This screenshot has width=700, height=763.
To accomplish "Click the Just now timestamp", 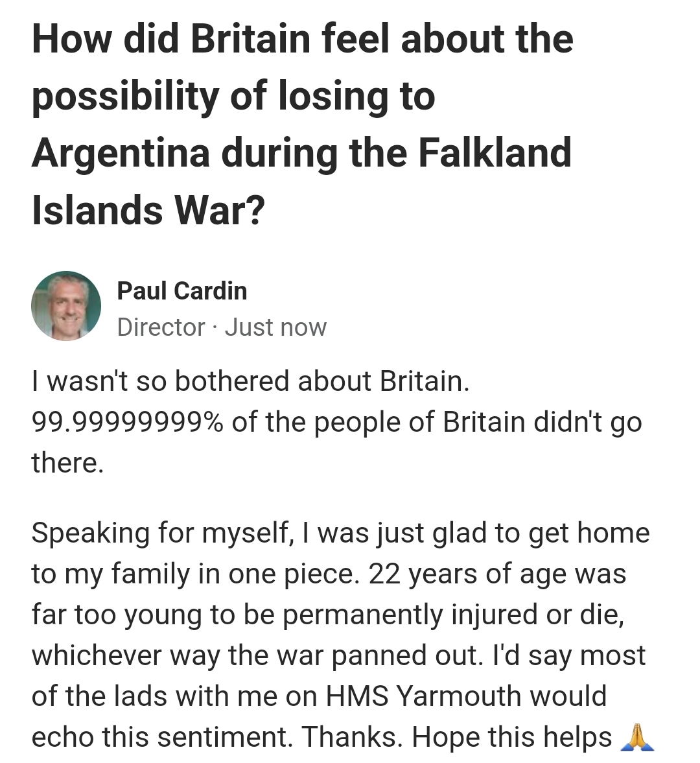I will (x=276, y=327).
